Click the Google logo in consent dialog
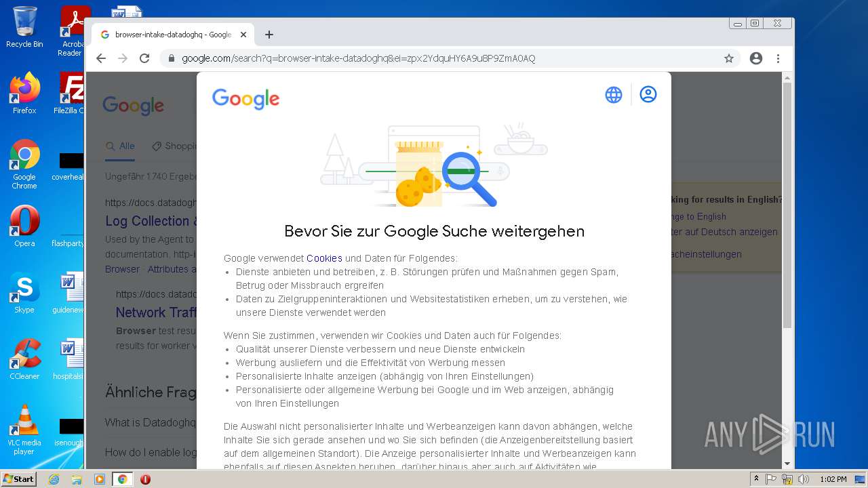The height and width of the screenshot is (488, 868). [245, 99]
